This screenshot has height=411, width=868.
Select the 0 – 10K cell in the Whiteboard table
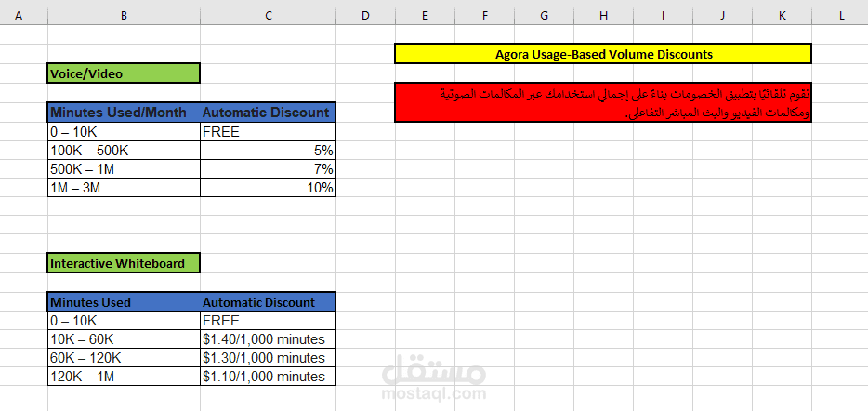click(x=124, y=321)
